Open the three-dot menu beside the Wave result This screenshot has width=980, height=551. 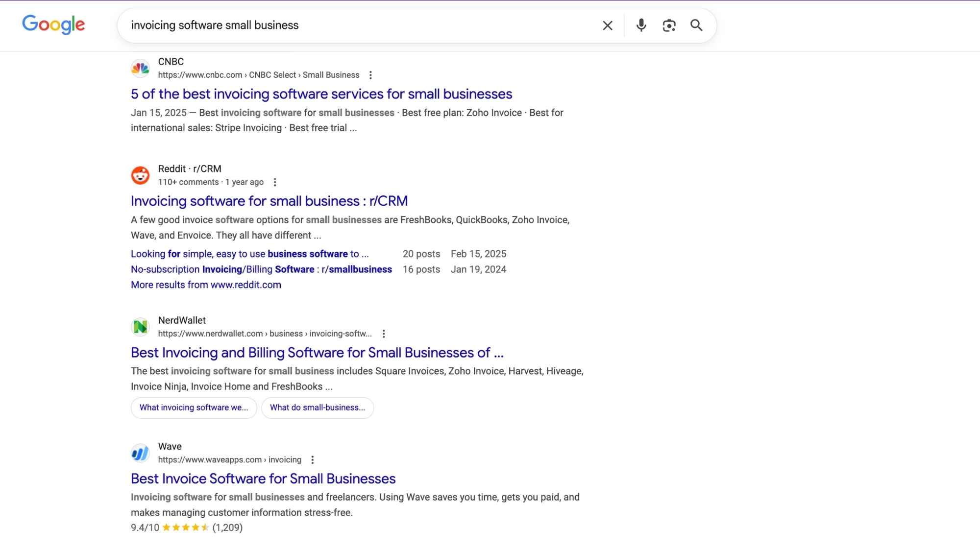tap(313, 459)
